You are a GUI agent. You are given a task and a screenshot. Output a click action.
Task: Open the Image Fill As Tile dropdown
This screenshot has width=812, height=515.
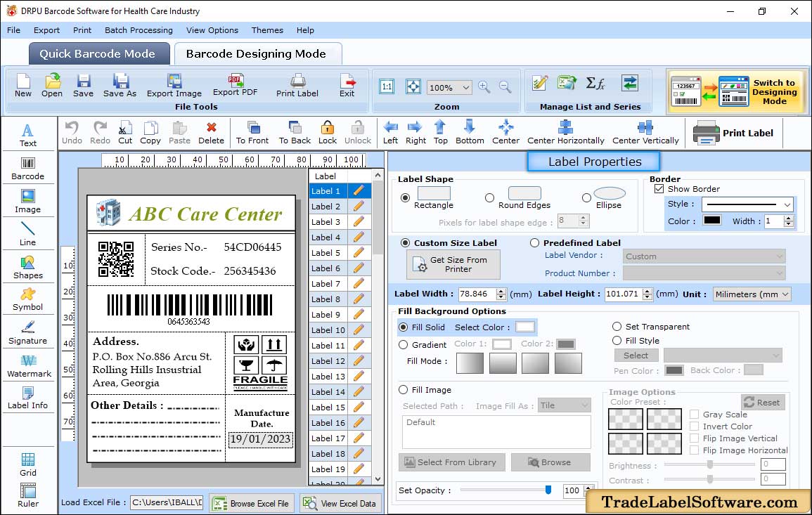565,405
